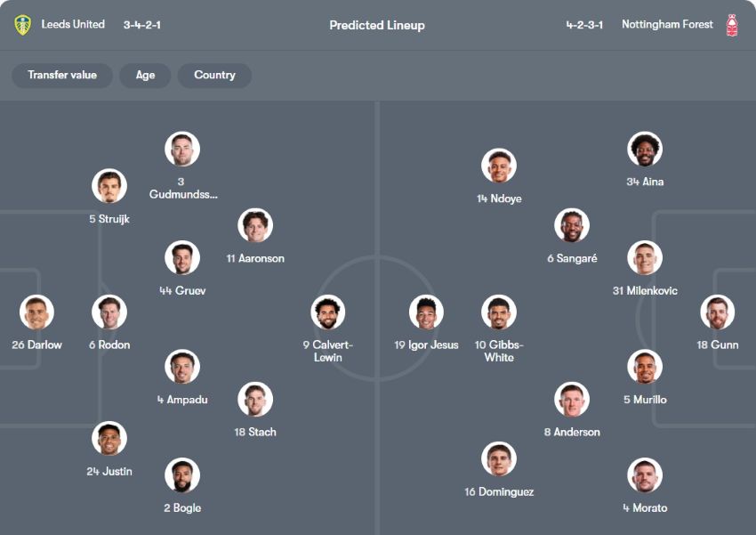This screenshot has width=756, height=535.
Task: Click Gudmundsson's player portrait
Action: (x=182, y=149)
